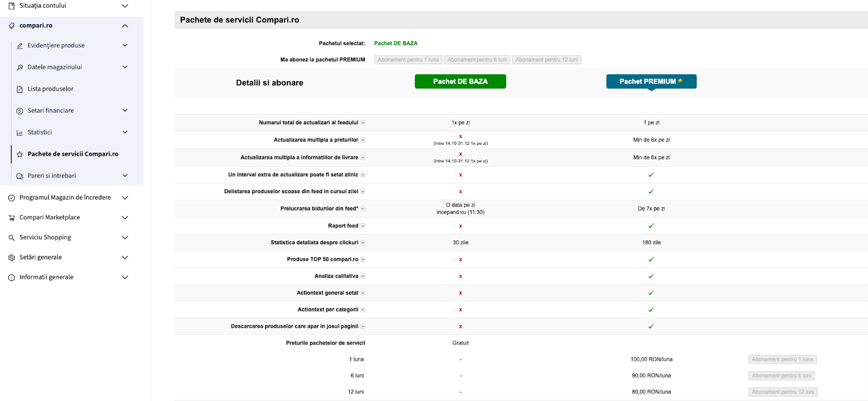Click the Compari Marketplace cart icon
Screen dimensions: 868x401
pyautogui.click(x=11, y=218)
